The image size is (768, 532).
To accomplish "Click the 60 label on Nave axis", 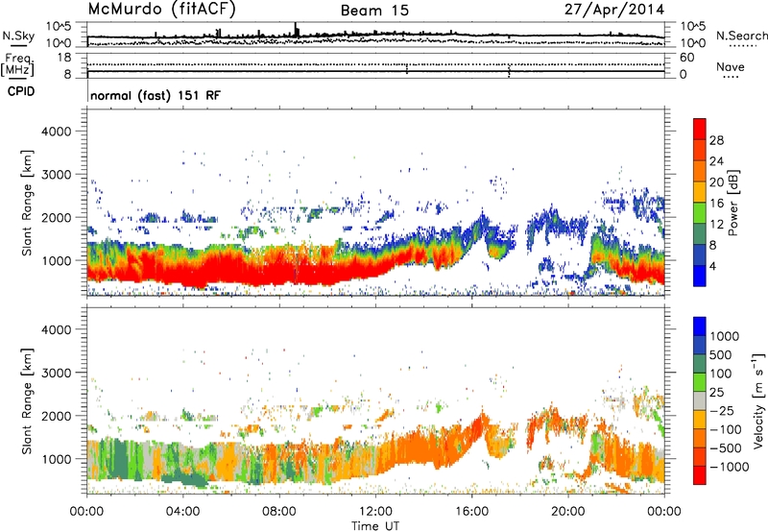I will (686, 58).
